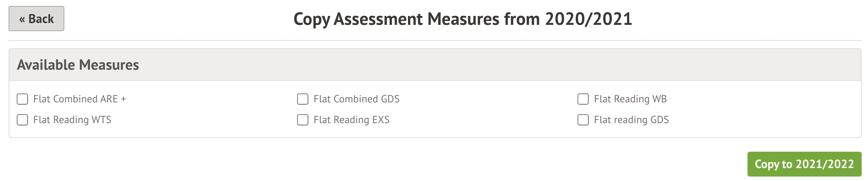
Task: Click Copy to 2021/2022 button
Action: click(804, 164)
